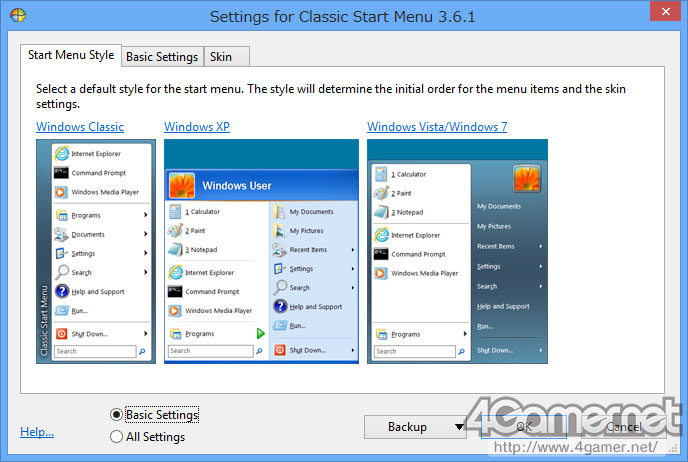Click Internet Explorer icon in Windows Classic preview
688x462 pixels.
coord(61,153)
